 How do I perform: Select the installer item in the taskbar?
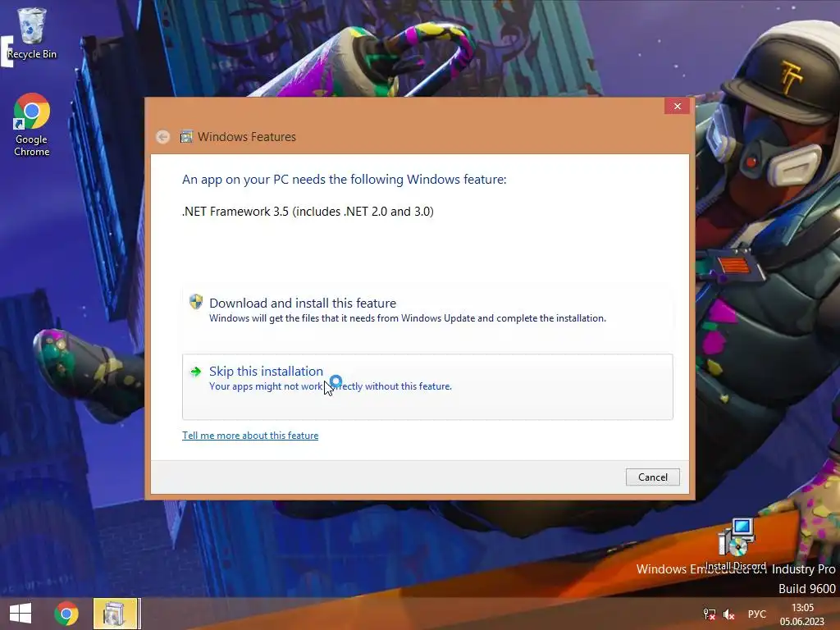[116, 614]
